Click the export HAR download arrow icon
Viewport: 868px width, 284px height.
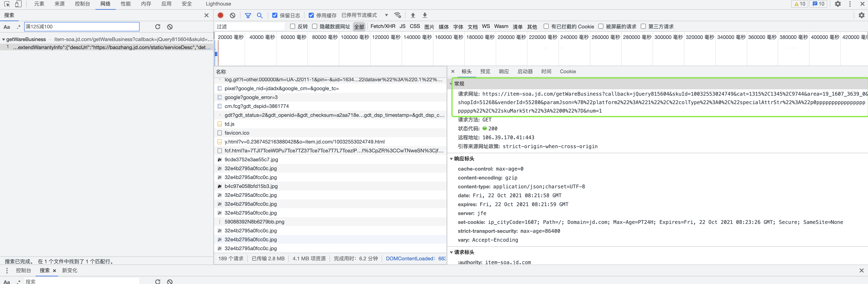click(x=425, y=15)
